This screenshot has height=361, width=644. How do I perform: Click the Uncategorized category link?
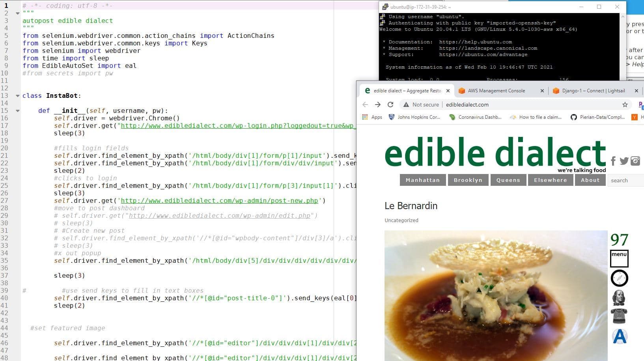click(x=401, y=221)
